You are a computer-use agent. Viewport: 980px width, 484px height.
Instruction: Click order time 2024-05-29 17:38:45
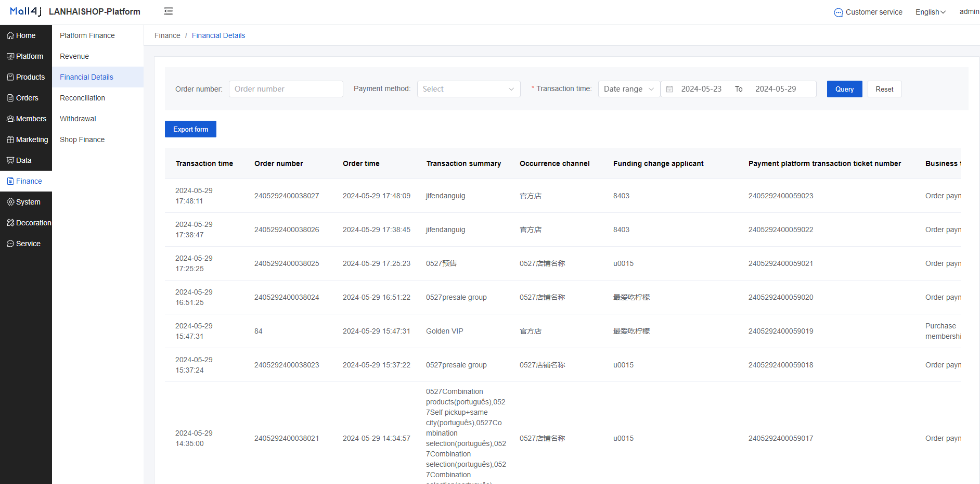377,230
